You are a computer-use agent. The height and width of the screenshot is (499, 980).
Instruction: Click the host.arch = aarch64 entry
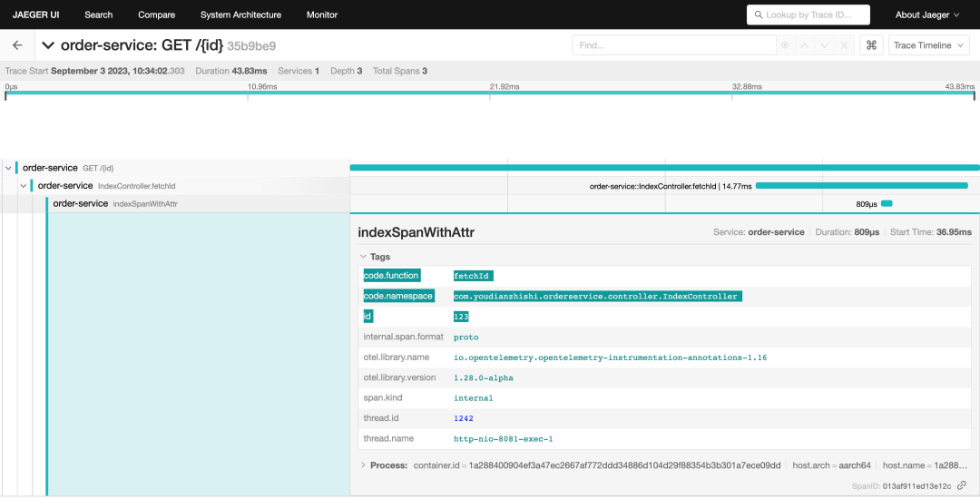(831, 465)
